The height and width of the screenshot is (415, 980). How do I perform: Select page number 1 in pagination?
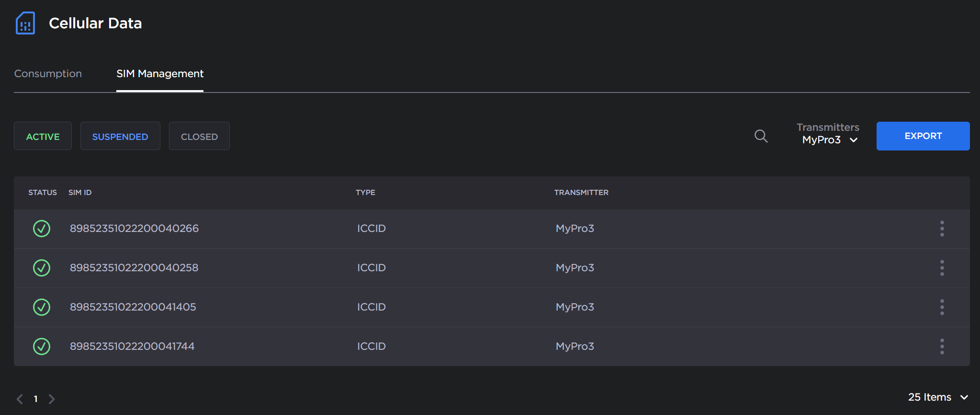tap(36, 399)
